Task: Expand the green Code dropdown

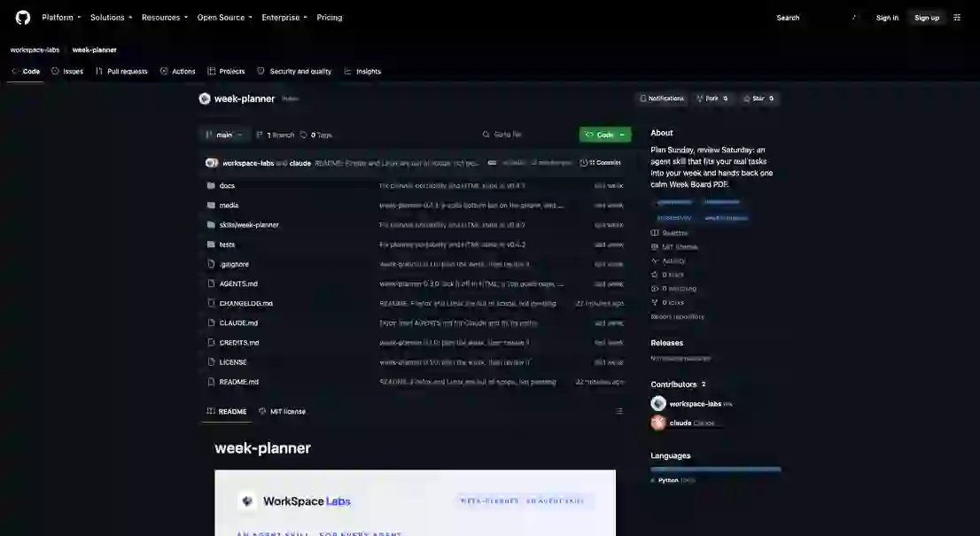Action: [605, 135]
